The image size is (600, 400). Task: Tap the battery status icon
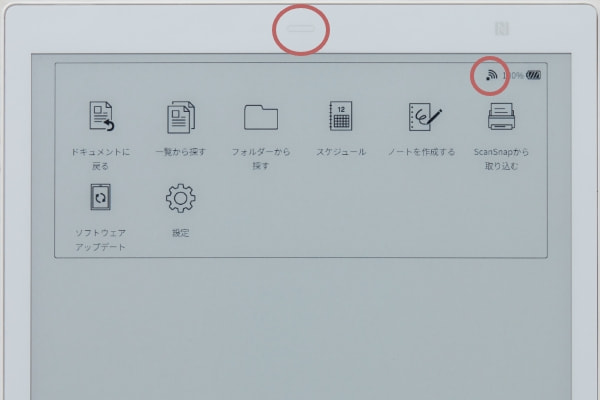tap(533, 75)
